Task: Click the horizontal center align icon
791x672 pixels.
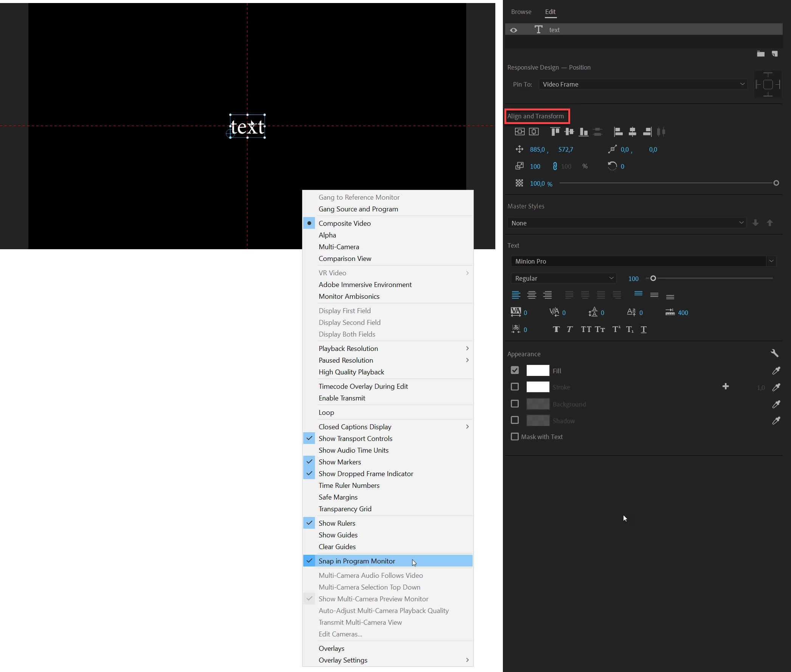Action: pos(534,132)
